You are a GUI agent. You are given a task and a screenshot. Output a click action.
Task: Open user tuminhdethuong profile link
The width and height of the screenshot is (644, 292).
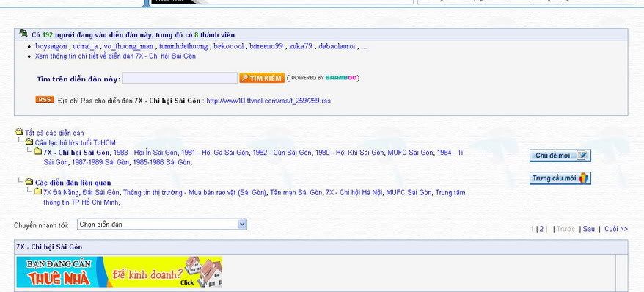click(x=183, y=46)
